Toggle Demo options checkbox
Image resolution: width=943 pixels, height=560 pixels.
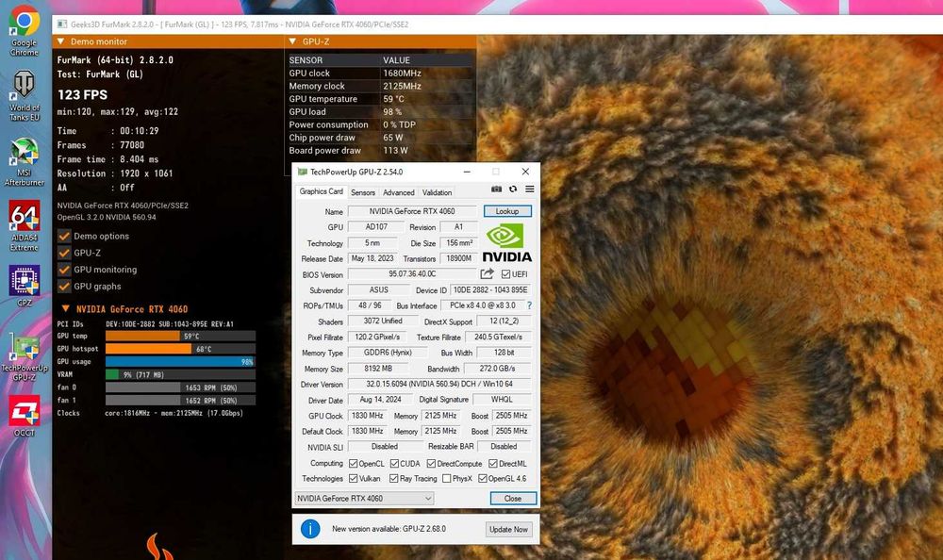[x=64, y=236]
